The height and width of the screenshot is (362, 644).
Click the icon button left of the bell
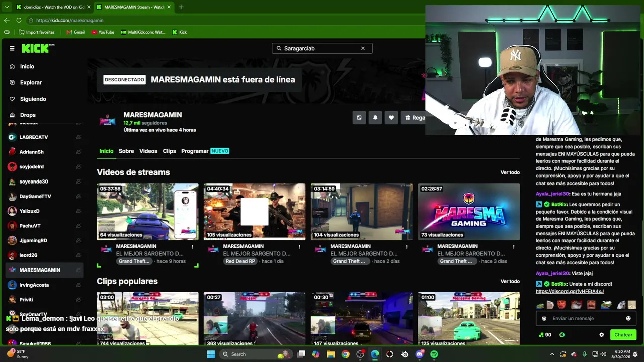359,118
